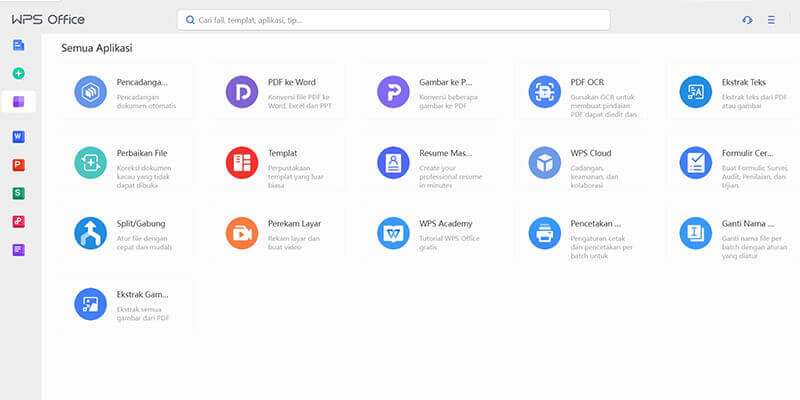Open the purple form sidebar icon at bottom
The image size is (800, 400).
coord(18,250)
